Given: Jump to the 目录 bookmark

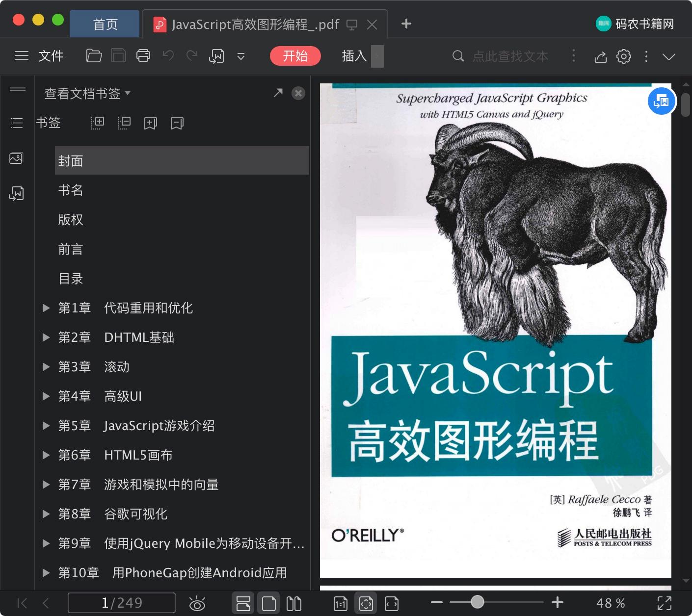Looking at the screenshot, I should tap(71, 279).
